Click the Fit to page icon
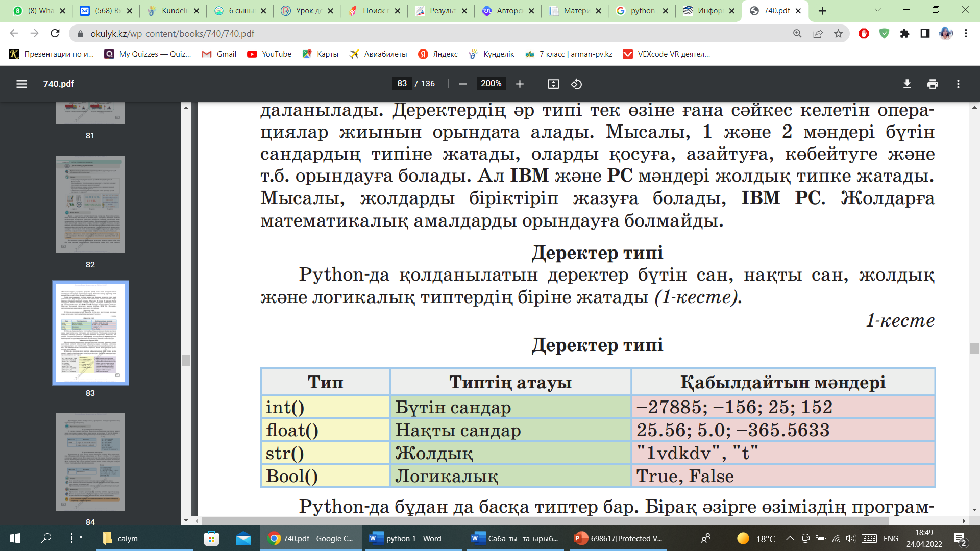 (553, 84)
